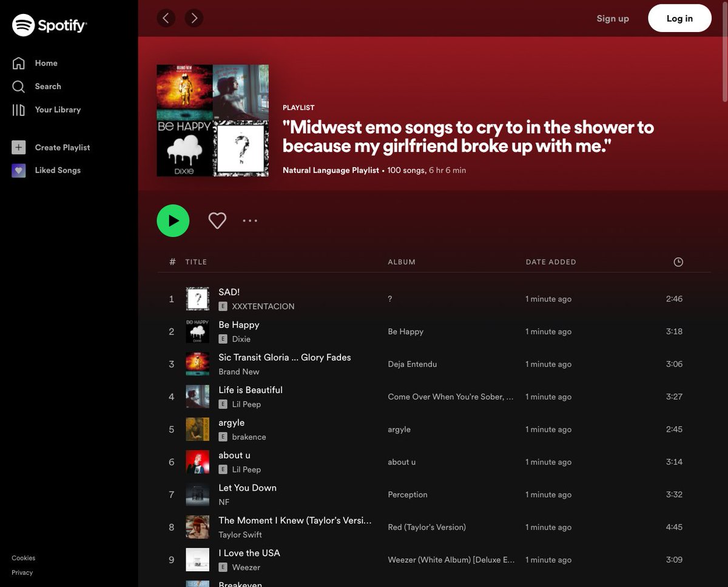This screenshot has width=728, height=587.
Task: Click the Let You Down track title
Action: (248, 488)
